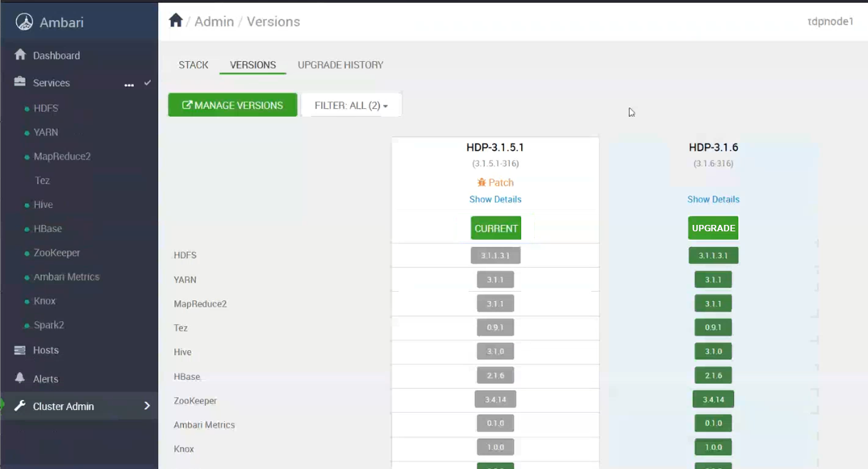Viewport: 868px width, 469px height.
Task: Click YARN 3.1.1 badge under HDP-3.1.5.1
Action: [x=496, y=280]
